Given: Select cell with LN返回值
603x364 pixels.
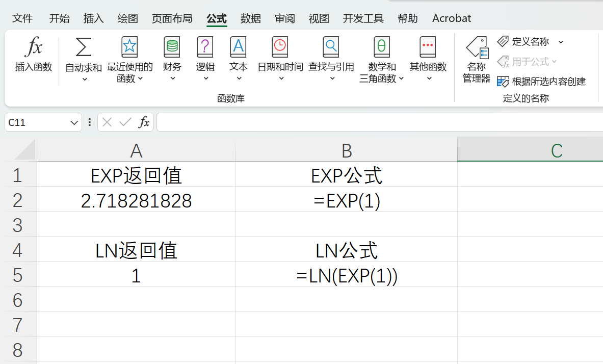Looking at the screenshot, I should pos(136,249).
